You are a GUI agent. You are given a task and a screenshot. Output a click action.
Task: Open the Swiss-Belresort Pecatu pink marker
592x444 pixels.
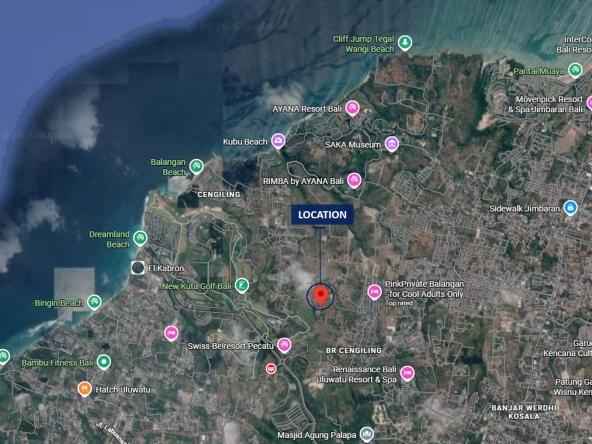click(x=284, y=345)
